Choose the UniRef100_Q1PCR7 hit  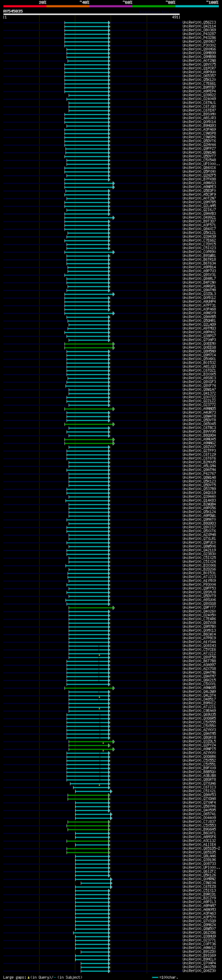point(199,68)
